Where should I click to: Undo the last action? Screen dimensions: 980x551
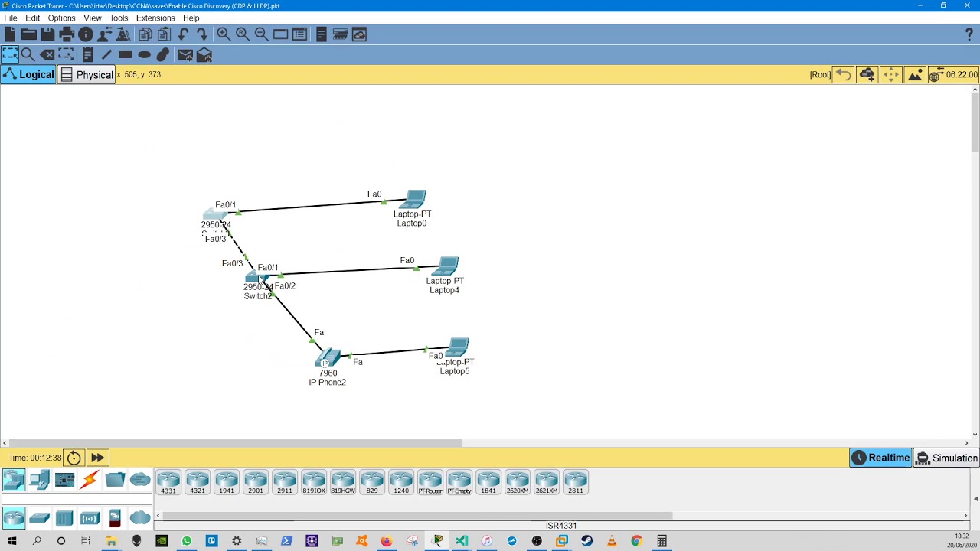[183, 34]
